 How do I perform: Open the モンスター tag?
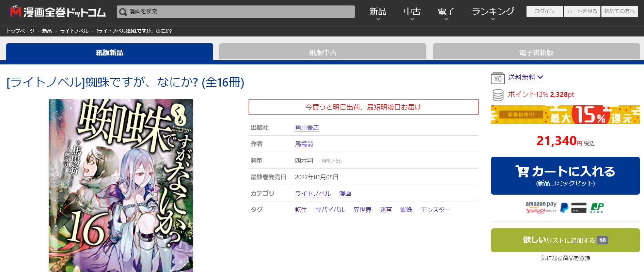click(x=436, y=210)
